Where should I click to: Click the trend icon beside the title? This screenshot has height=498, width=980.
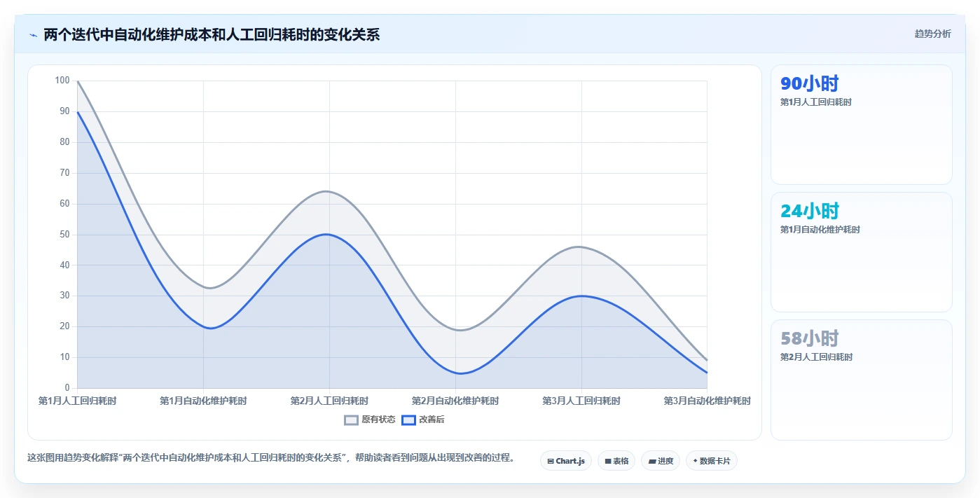tap(33, 35)
